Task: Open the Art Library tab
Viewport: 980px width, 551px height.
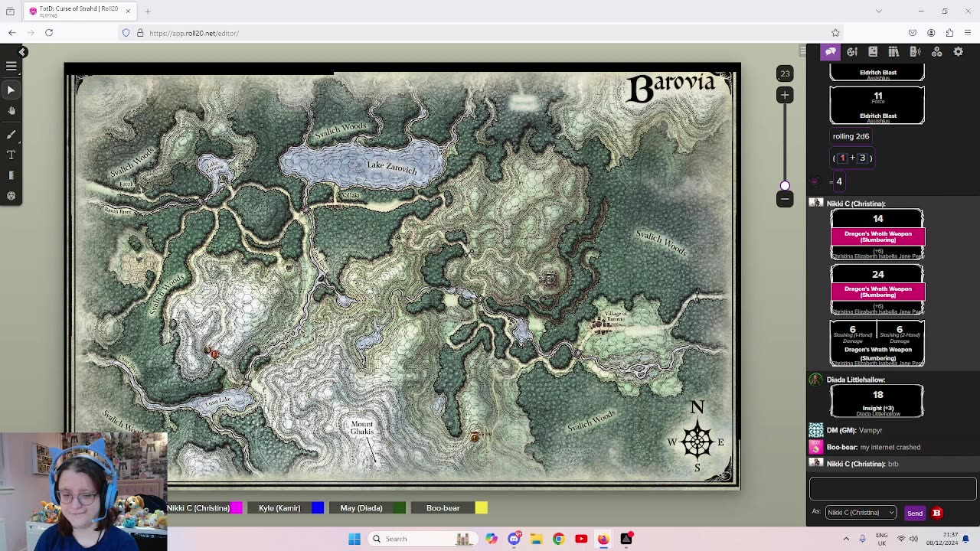Action: click(x=852, y=51)
